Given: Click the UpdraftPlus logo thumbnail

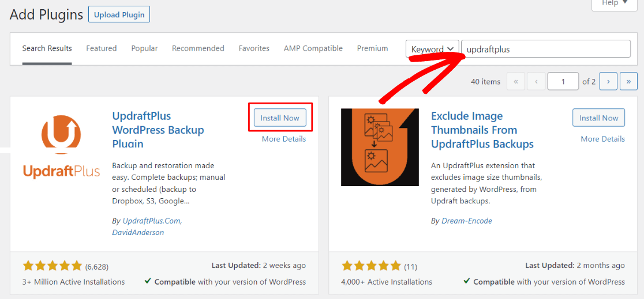Looking at the screenshot, I should pyautogui.click(x=61, y=147).
